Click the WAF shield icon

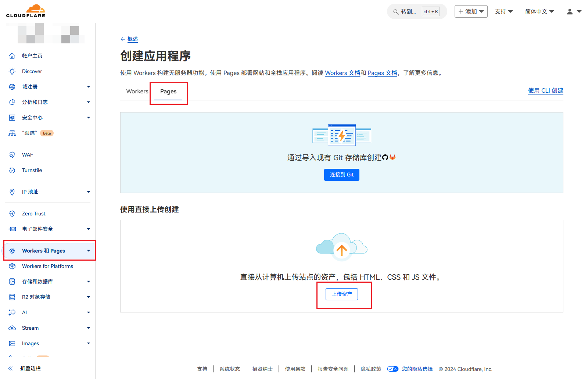click(12, 155)
